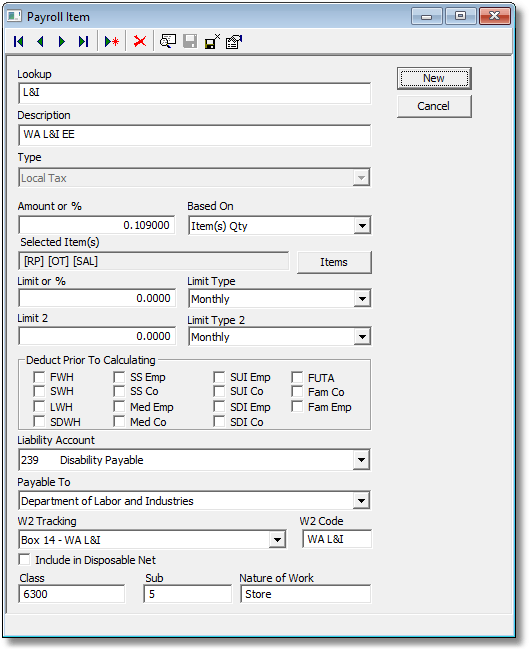Open the Items selection button
The height and width of the screenshot is (652, 530).
(334, 262)
